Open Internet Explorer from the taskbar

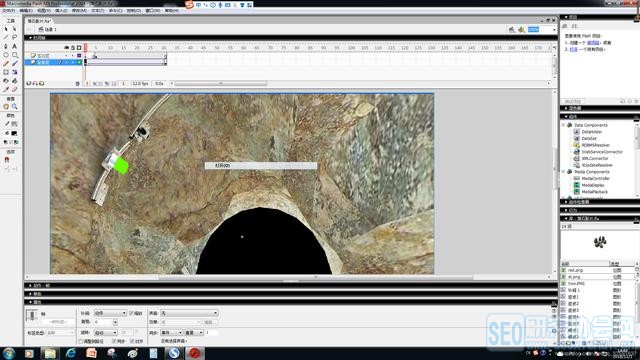tap(71, 353)
